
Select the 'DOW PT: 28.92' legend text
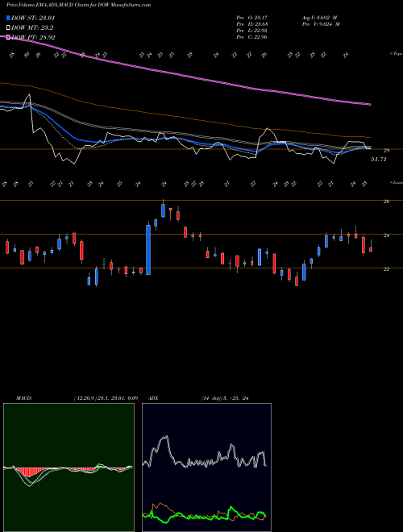pos(33,37)
